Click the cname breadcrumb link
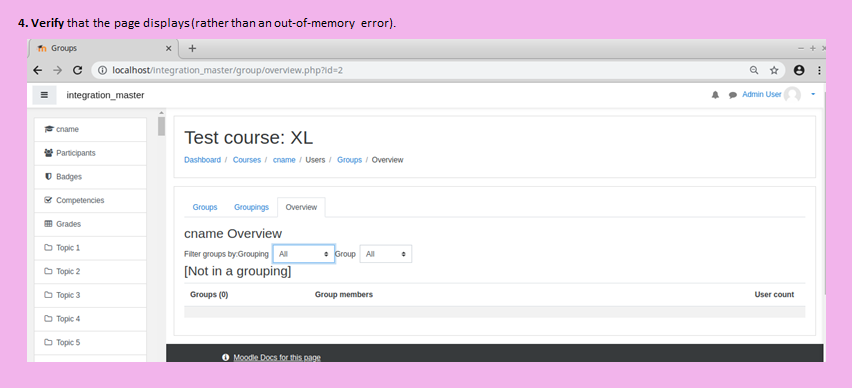 284,160
